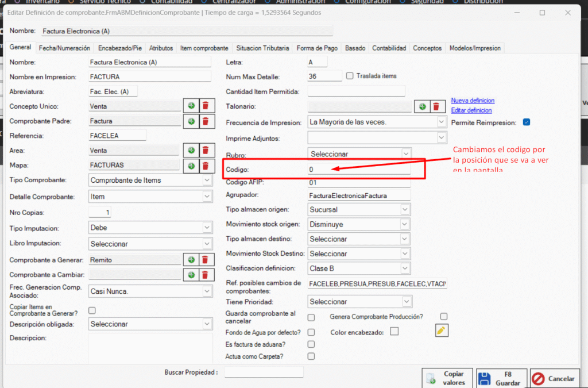
Task: Click the Nueva definicion link
Action: click(x=472, y=101)
